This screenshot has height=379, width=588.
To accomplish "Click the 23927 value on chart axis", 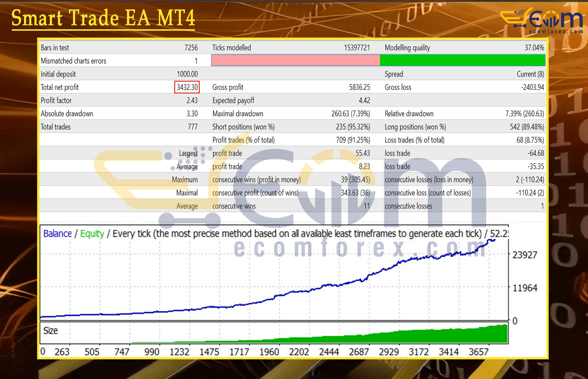I will pos(524,255).
